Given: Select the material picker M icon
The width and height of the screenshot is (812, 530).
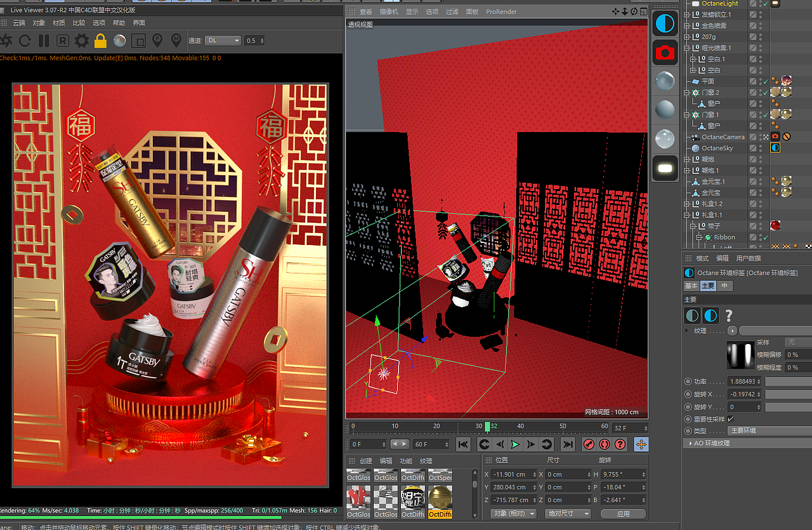Looking at the screenshot, I should (176, 40).
